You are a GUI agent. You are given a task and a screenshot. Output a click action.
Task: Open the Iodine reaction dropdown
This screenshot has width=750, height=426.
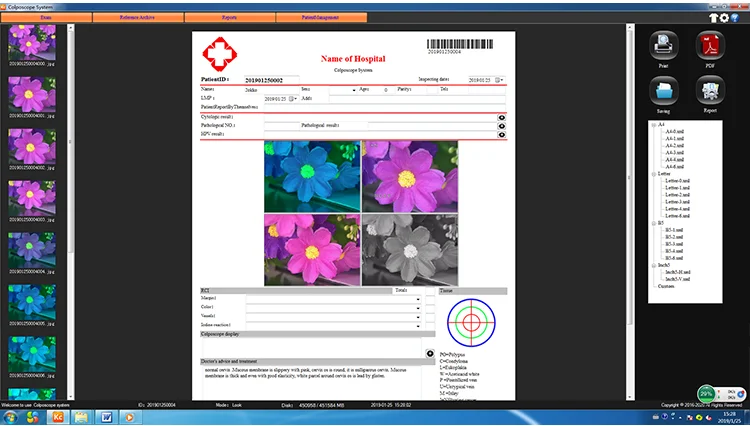coord(417,325)
